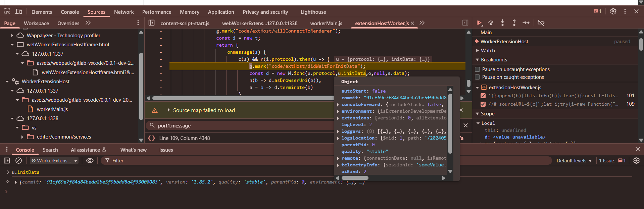Open the Performance panel
This screenshot has height=209, width=644.
157,12
